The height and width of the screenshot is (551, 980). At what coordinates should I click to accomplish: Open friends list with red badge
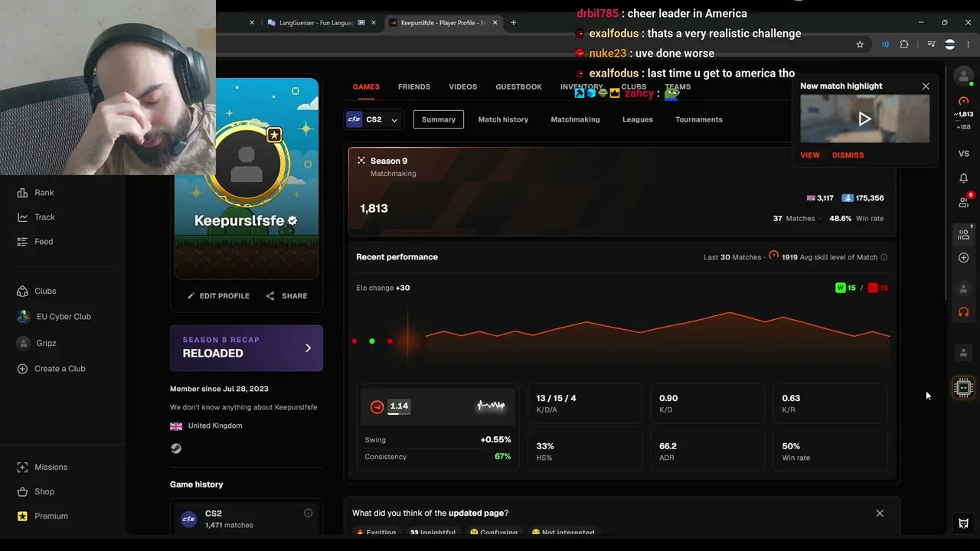(965, 201)
